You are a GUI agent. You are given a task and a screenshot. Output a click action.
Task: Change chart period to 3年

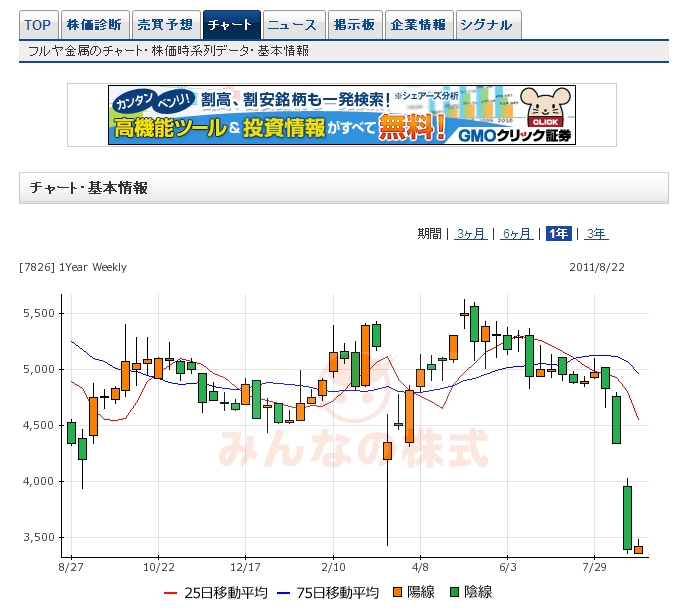(x=596, y=234)
